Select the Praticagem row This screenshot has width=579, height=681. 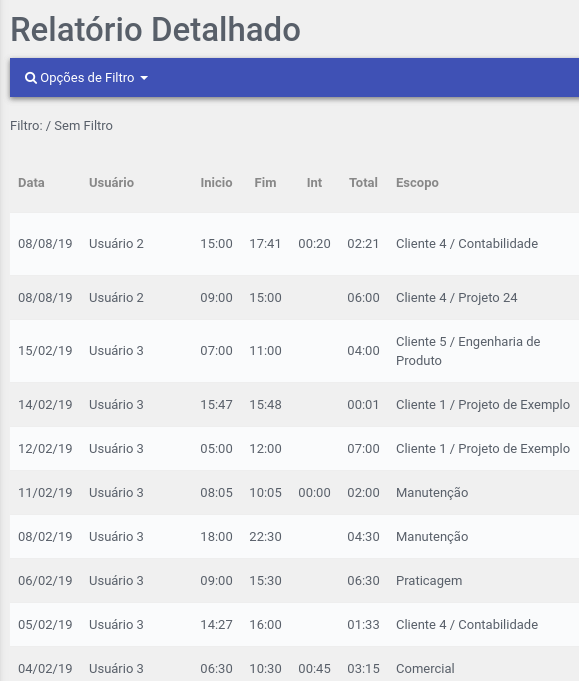(294, 580)
